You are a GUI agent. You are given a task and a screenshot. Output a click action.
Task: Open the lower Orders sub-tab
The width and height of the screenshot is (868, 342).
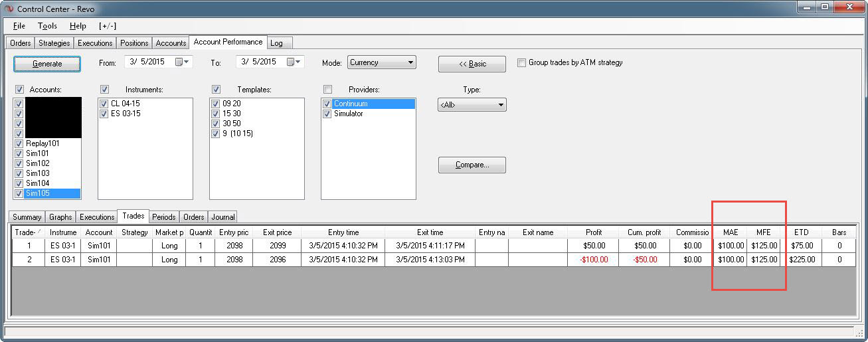[x=194, y=217]
